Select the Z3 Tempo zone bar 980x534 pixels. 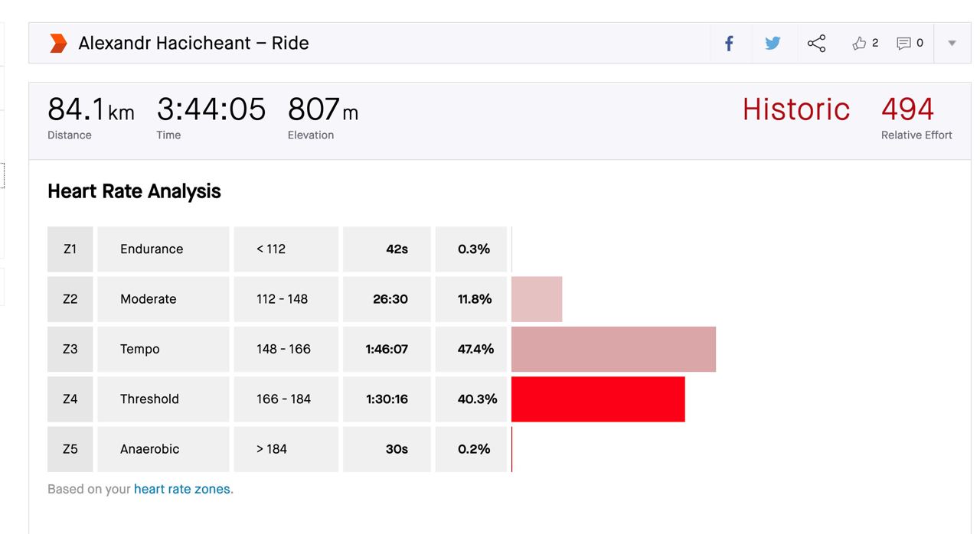pos(613,350)
